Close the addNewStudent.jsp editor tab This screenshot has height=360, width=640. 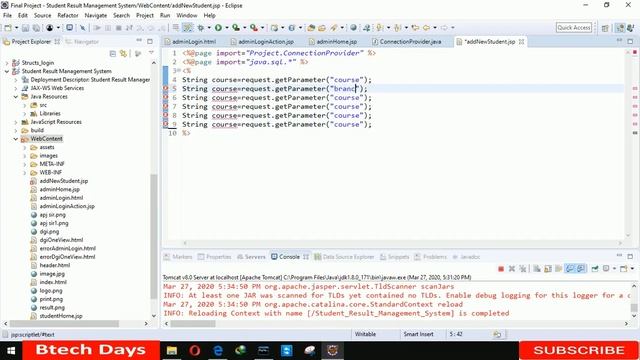521,42
